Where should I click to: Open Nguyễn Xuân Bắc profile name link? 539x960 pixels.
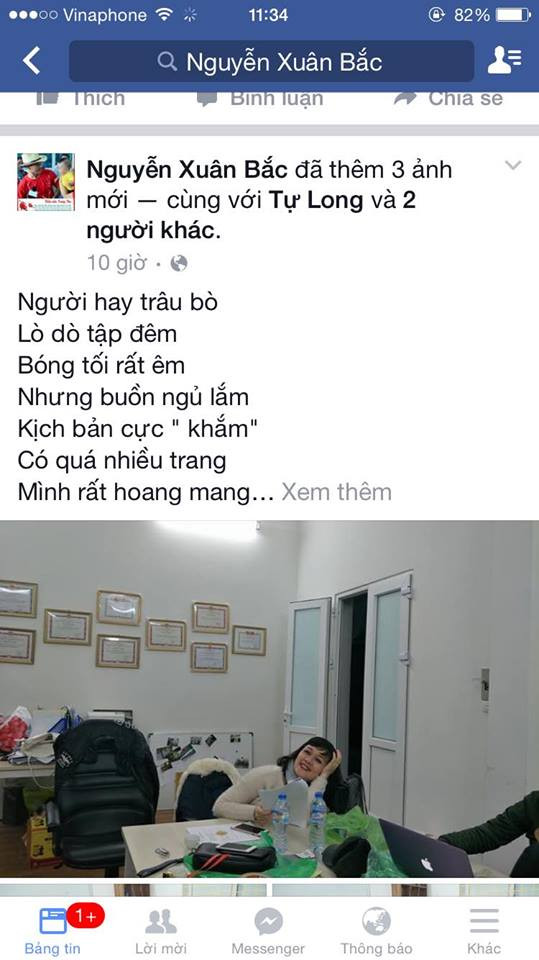click(x=187, y=170)
